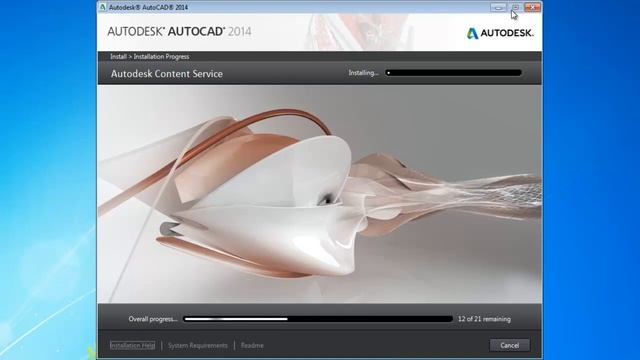Click the AutoCAD icon in the title bar
Screen dimensions: 640x360
[x=103, y=7]
